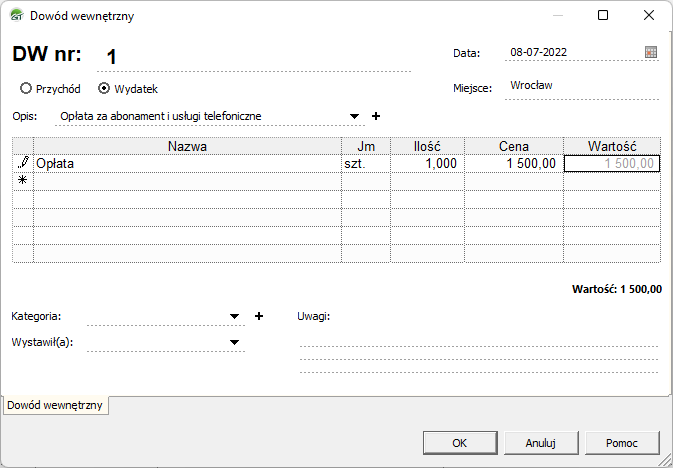
Task: Click the asterisk new-row marker
Action: (x=23, y=181)
